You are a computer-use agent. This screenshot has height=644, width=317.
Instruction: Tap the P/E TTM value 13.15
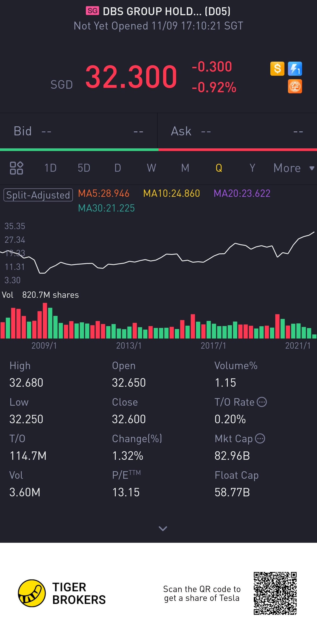[x=126, y=492]
